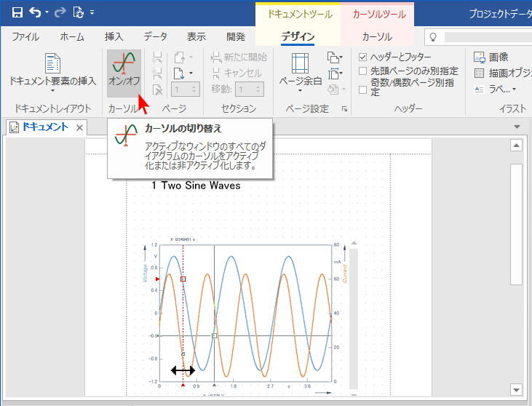Image resolution: width=532 pixels, height=406 pixels.
Task: Uncheck the ヘッダーとフッター checkbox
Action: tap(362, 57)
